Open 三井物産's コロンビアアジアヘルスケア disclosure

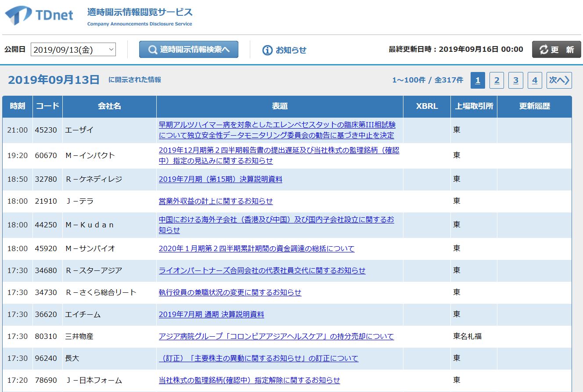point(276,336)
